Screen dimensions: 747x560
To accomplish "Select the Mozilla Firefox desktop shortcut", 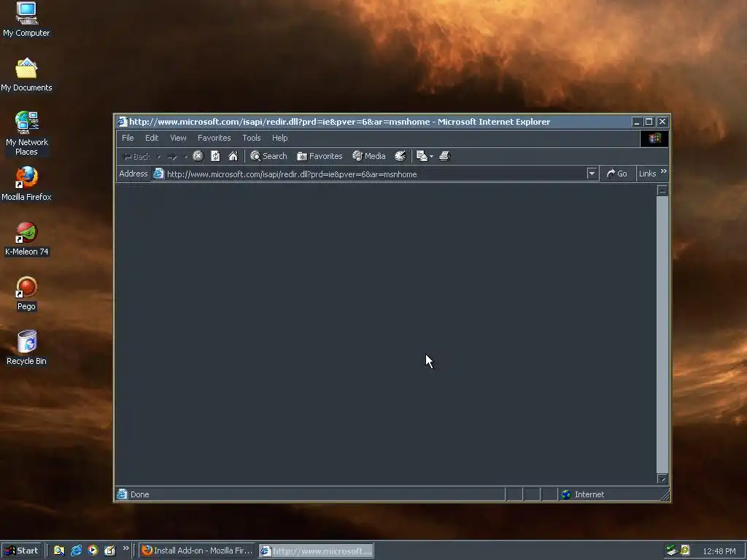I will tap(26, 184).
